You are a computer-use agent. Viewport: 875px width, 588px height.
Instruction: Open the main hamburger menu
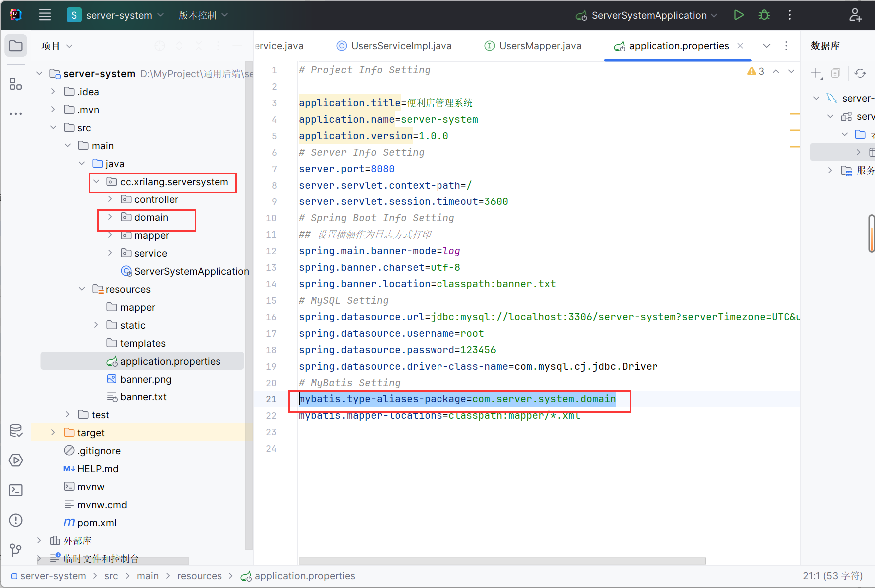tap(45, 15)
